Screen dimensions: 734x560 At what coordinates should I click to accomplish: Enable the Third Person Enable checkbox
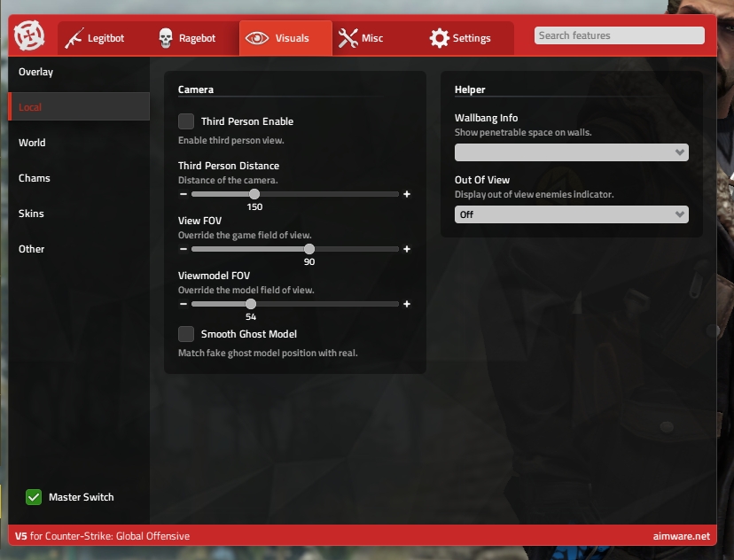tap(186, 121)
